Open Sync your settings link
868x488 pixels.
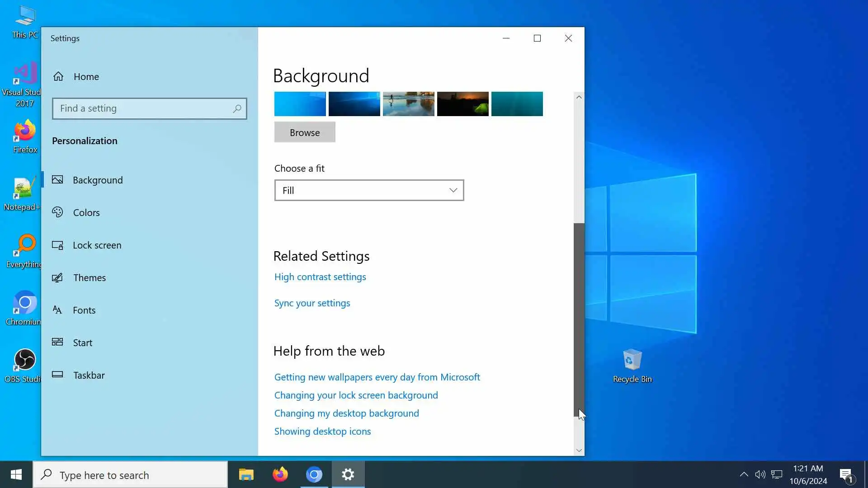click(x=312, y=303)
